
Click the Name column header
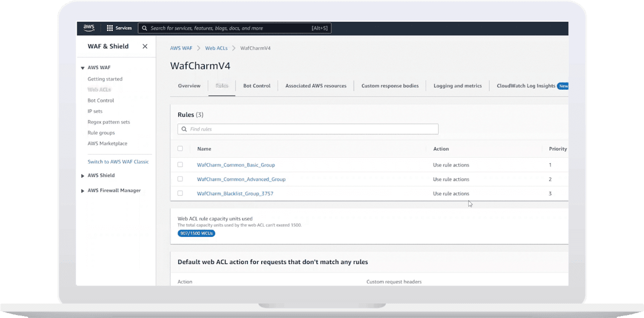tap(204, 149)
